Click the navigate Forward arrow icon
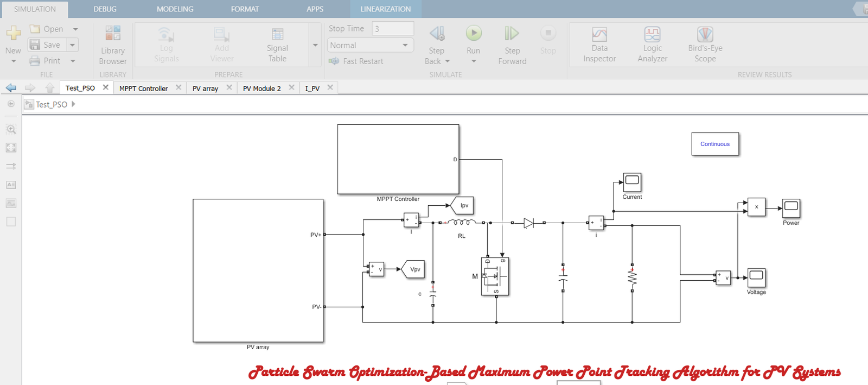 coord(30,87)
